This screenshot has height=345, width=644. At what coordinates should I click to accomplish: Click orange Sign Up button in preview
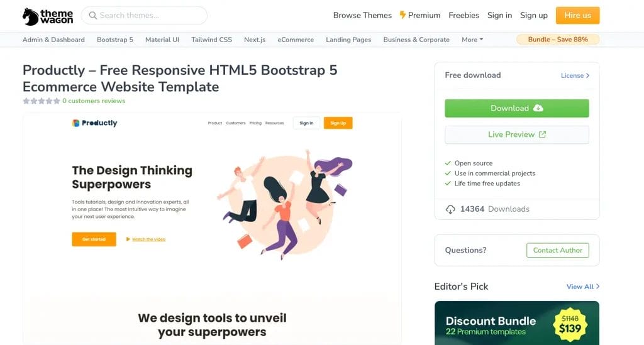tap(338, 123)
